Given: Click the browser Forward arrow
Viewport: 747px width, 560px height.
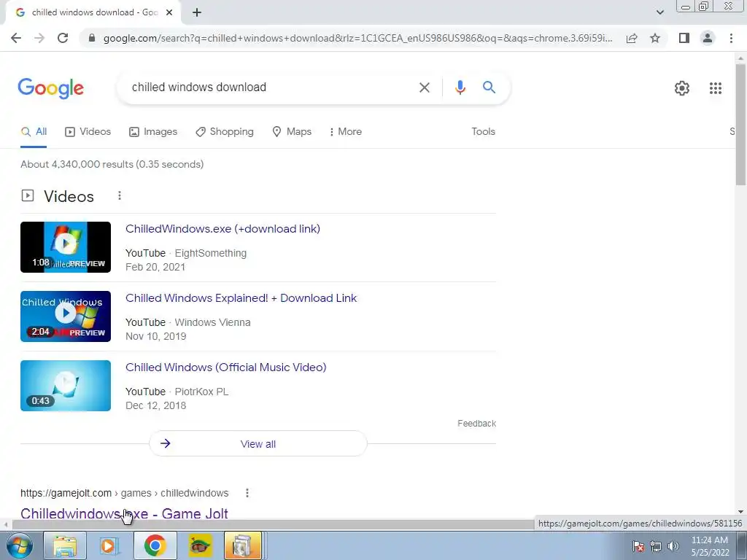Looking at the screenshot, I should click(x=39, y=38).
